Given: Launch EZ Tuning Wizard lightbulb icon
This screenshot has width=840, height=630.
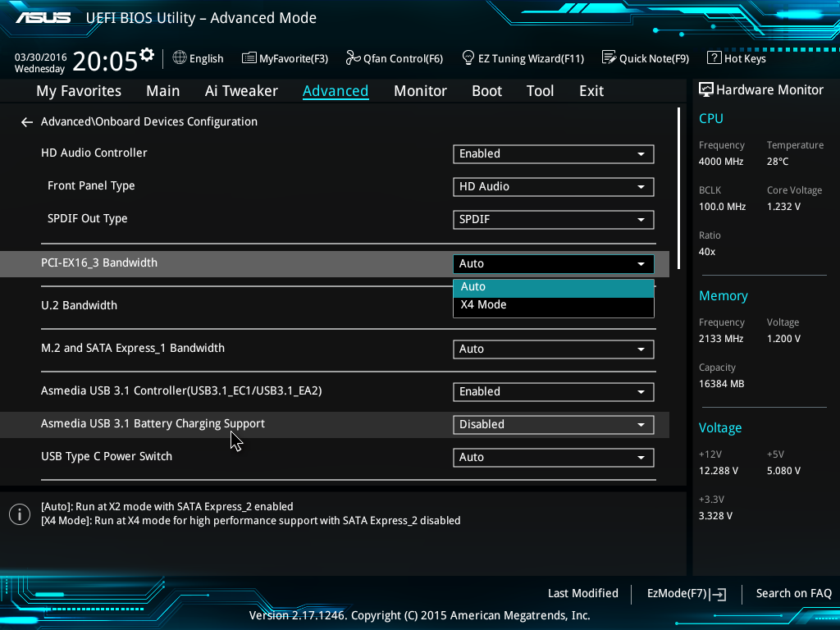Looking at the screenshot, I should 468,58.
